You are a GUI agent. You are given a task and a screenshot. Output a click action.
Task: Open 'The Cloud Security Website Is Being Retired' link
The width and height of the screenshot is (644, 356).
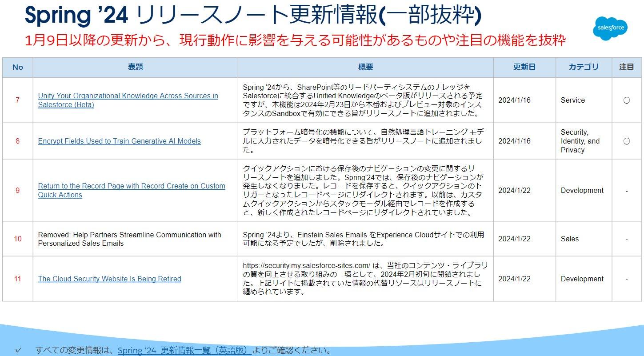click(109, 279)
